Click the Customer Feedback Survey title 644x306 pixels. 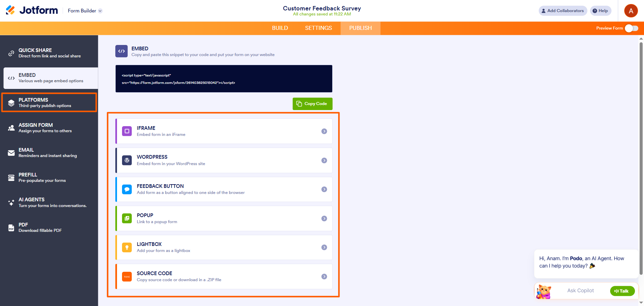322,8
